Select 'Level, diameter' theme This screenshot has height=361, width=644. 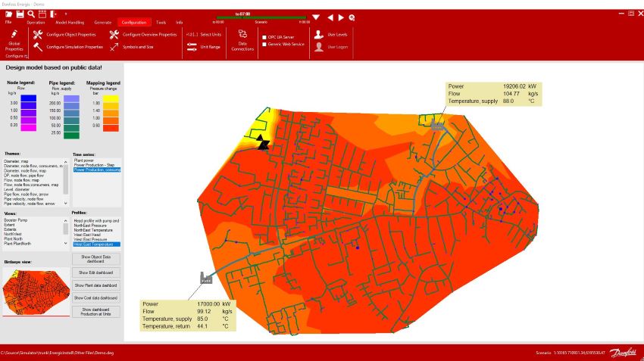[x=17, y=189]
